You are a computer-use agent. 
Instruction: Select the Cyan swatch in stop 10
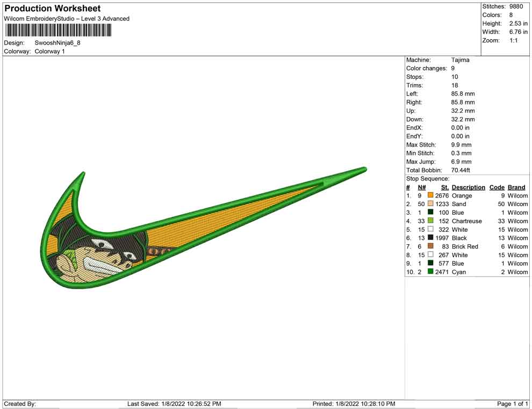click(x=430, y=272)
